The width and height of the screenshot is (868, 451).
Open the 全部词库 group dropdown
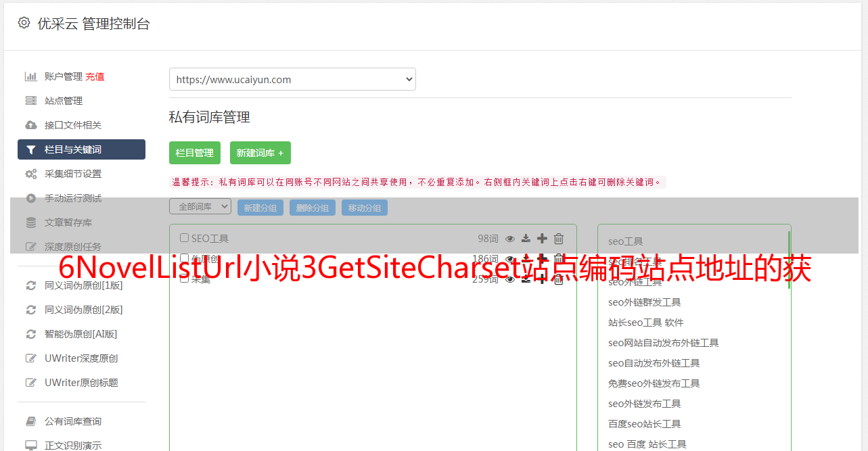point(200,206)
